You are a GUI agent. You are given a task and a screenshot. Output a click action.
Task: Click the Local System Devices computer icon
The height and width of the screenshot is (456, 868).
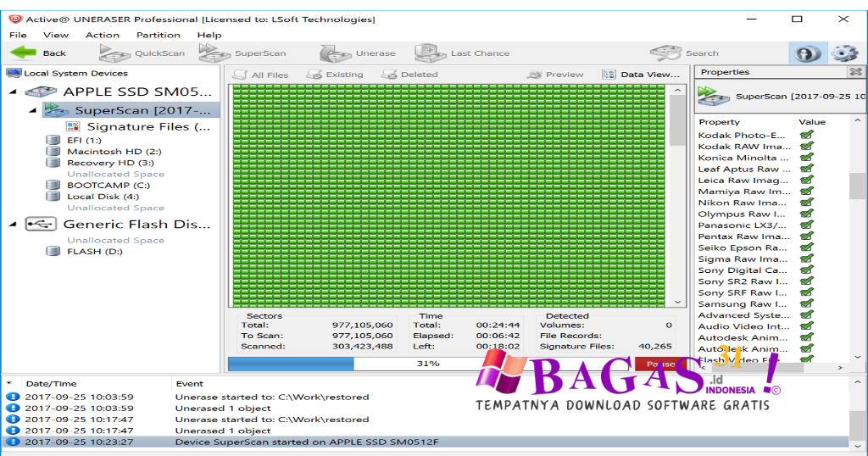point(14,73)
